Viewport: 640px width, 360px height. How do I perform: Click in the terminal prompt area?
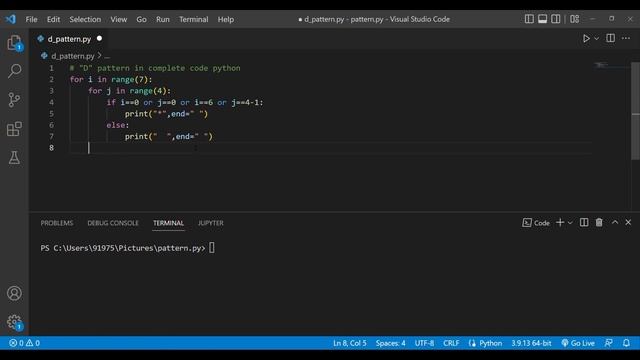[x=212, y=248]
